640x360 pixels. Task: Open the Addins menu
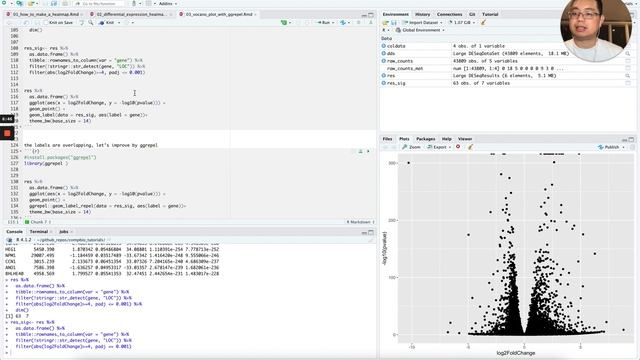coord(167,4)
